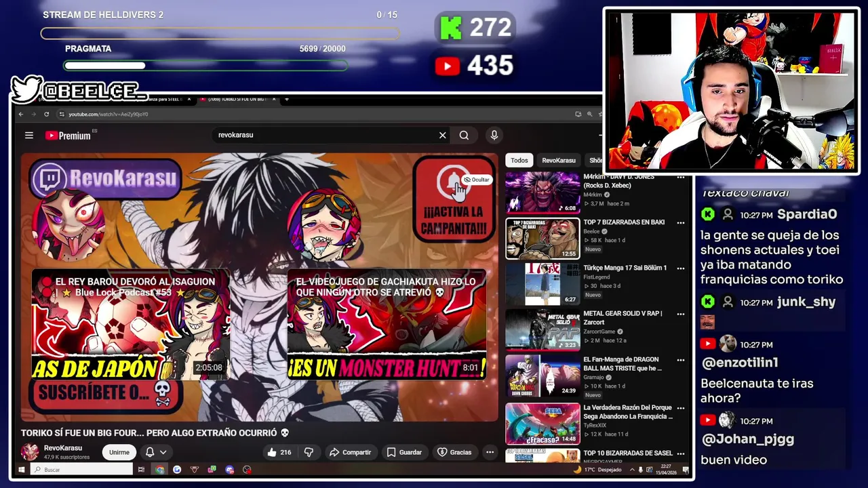
Task: Click the ACTIVA LA CAMPANITA end card
Action: point(454,199)
